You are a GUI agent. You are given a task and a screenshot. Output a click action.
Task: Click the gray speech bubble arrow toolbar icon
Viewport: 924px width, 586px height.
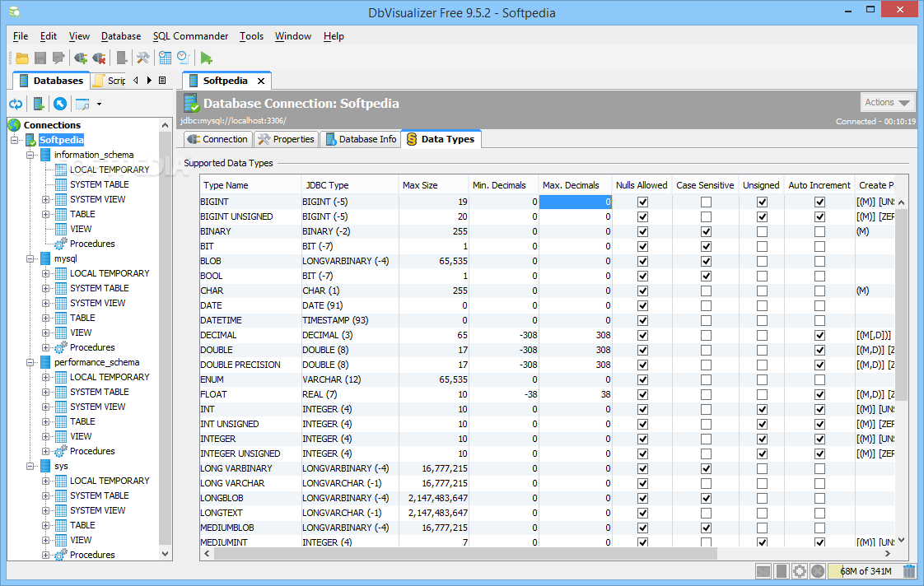click(58, 58)
